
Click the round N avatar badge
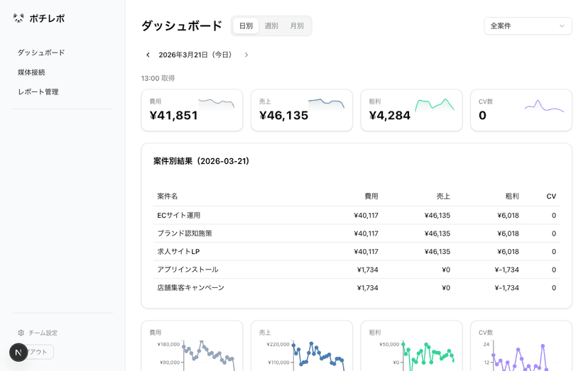pyautogui.click(x=18, y=353)
